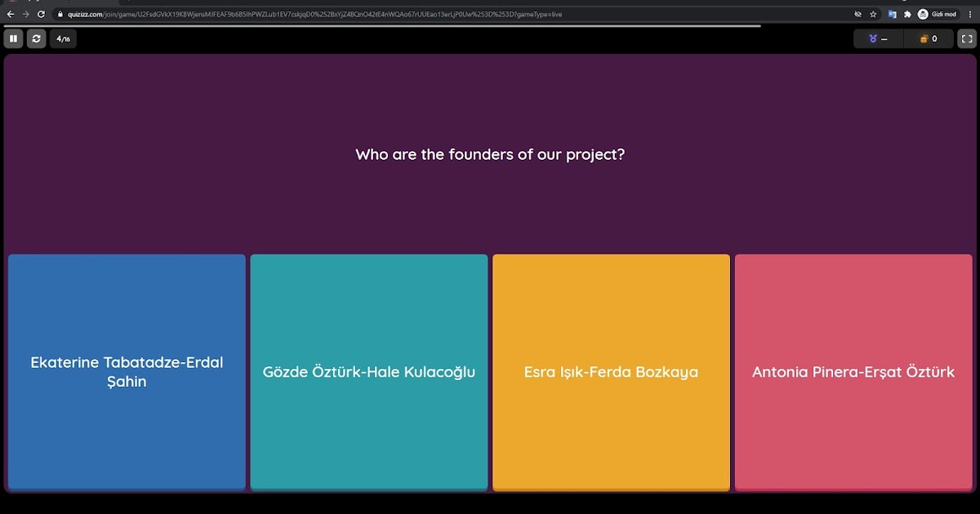Viewport: 980px width, 514px height.
Task: Open the rank medal indicator
Action: pos(877,38)
